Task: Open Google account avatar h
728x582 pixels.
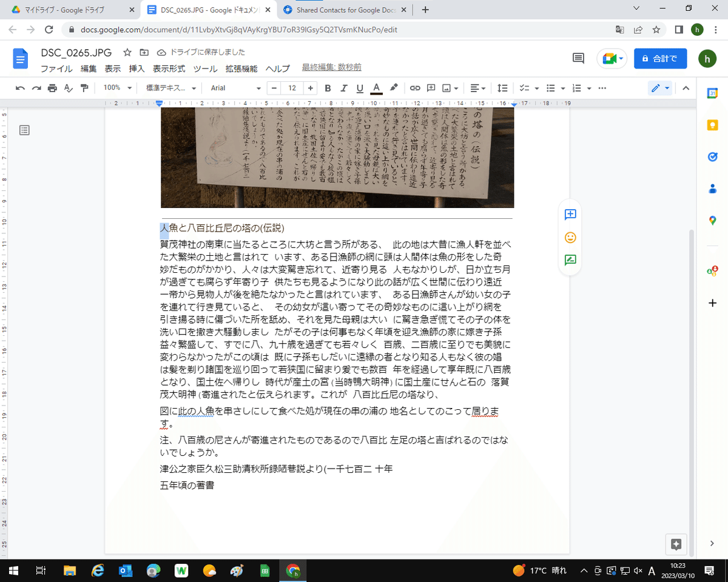Action: point(706,58)
